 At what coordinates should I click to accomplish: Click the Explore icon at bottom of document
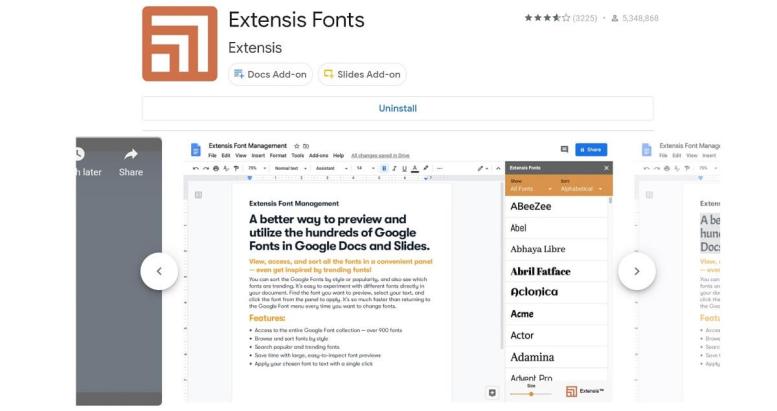click(x=492, y=393)
